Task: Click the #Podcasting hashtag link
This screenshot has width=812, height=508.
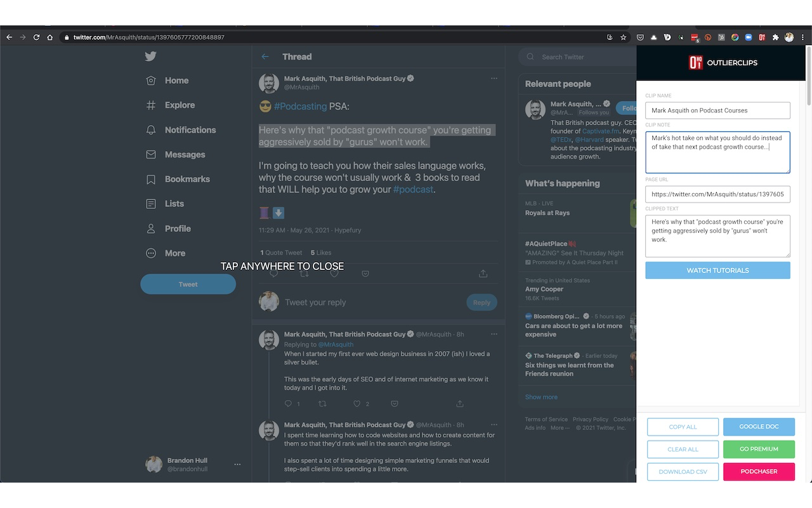Action: point(300,106)
